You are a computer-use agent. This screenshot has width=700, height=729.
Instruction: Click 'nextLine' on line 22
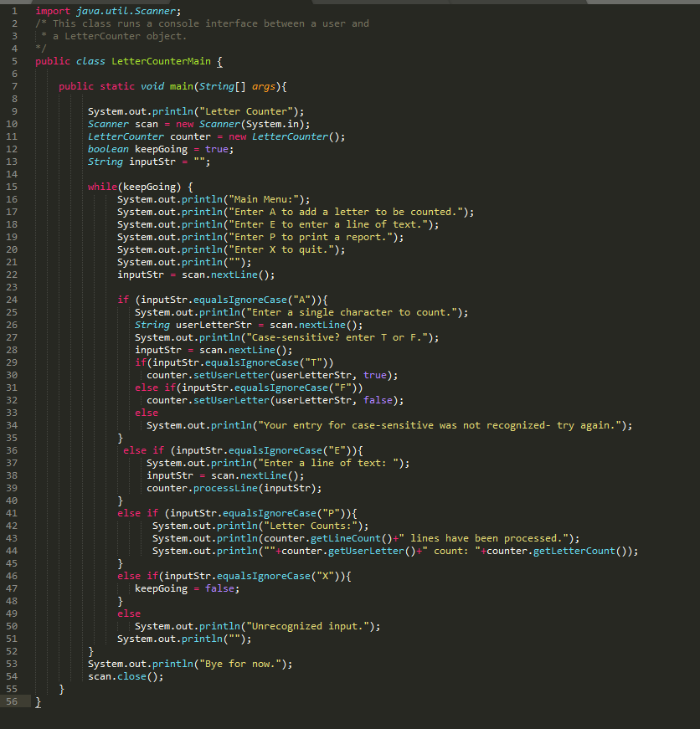point(234,275)
